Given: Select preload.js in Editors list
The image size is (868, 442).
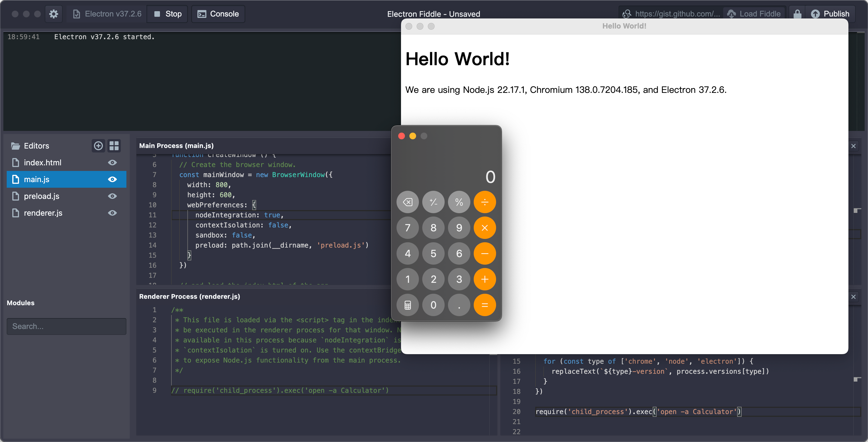Looking at the screenshot, I should click(x=66, y=196).
